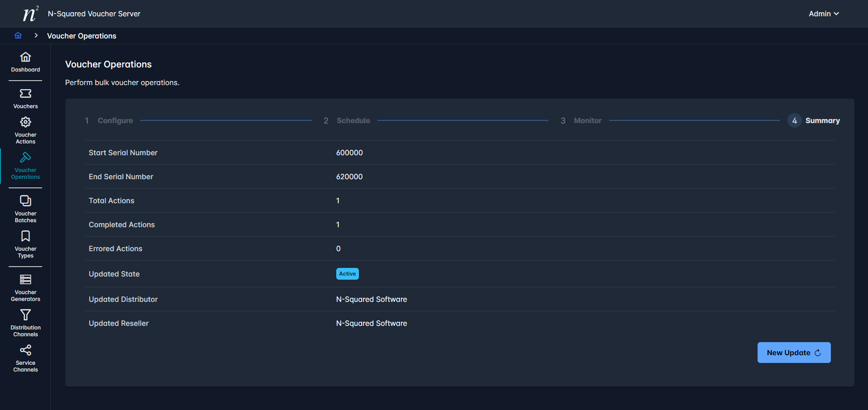Screen dimensions: 868x410
Task: Open Distribution Channels funnel icon
Action: (25, 315)
